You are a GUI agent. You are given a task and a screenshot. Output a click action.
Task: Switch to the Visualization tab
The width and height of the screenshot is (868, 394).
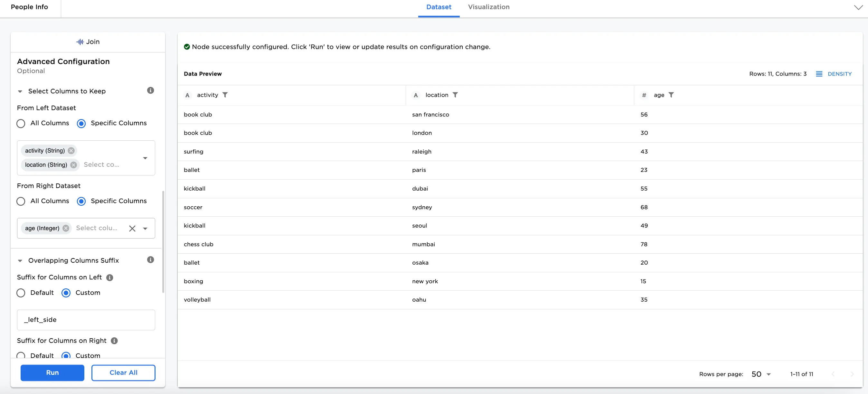tap(489, 7)
